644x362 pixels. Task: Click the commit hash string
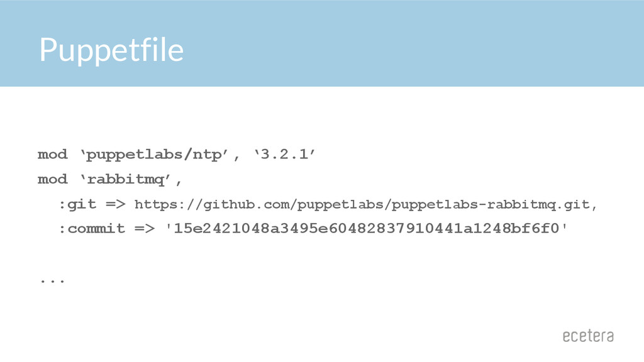[367, 229]
